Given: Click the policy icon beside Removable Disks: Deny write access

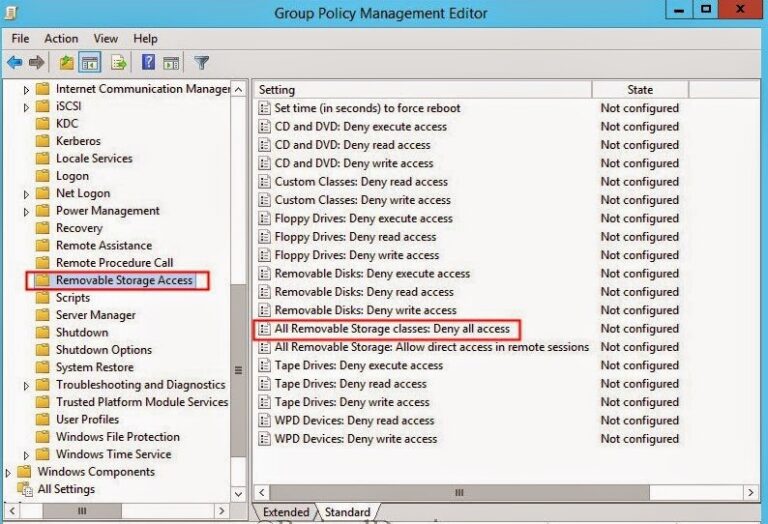Looking at the screenshot, I should (264, 310).
